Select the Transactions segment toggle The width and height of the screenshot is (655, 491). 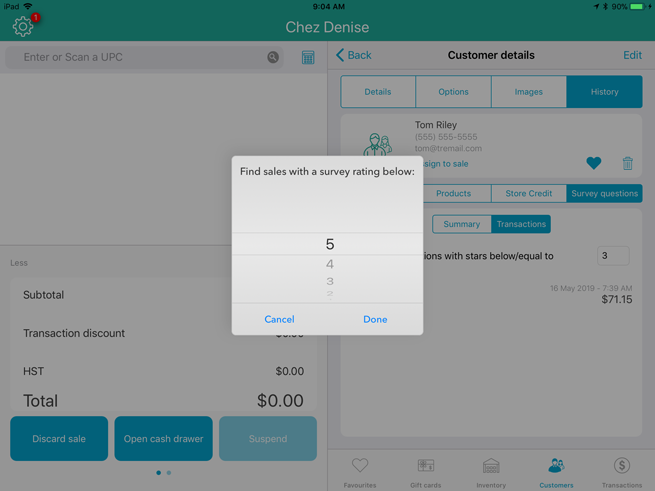[521, 224]
